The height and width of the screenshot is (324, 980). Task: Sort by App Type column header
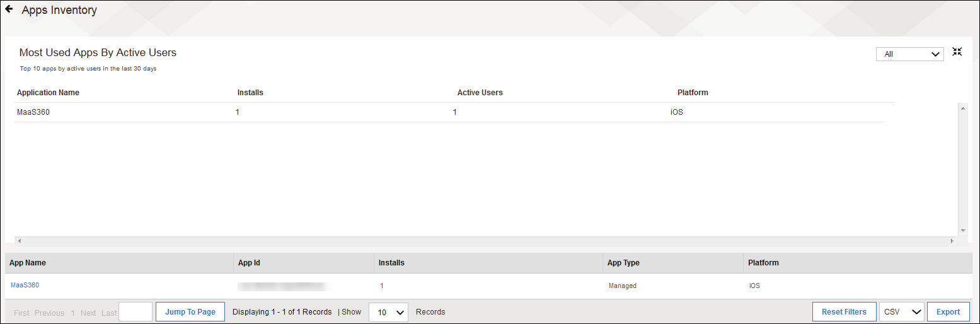click(x=623, y=263)
